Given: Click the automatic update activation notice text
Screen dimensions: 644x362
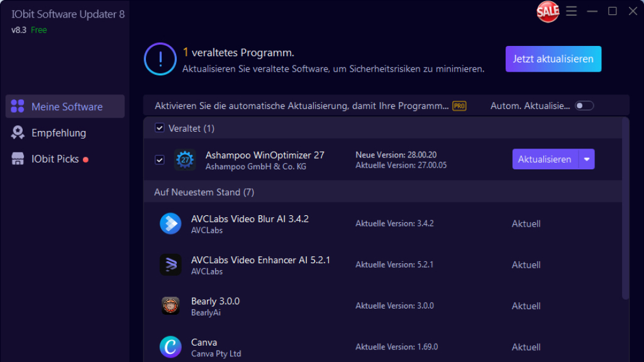Looking at the screenshot, I should [x=301, y=106].
